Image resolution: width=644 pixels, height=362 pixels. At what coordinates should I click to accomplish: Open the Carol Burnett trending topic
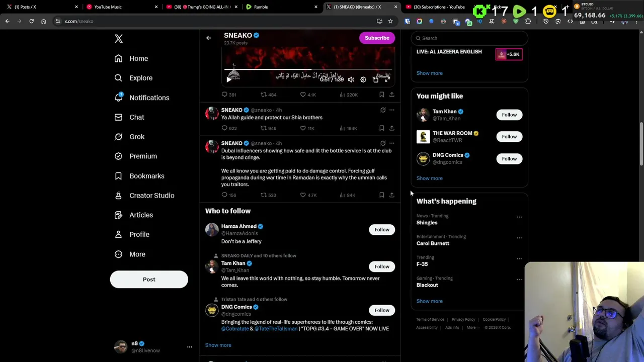tap(433, 243)
